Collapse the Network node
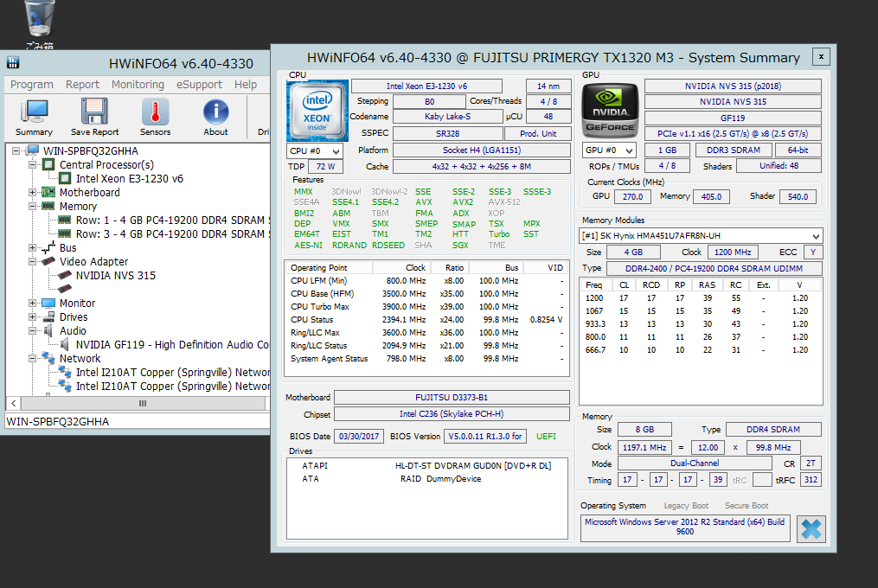Image resolution: width=878 pixels, height=588 pixels. [x=33, y=358]
